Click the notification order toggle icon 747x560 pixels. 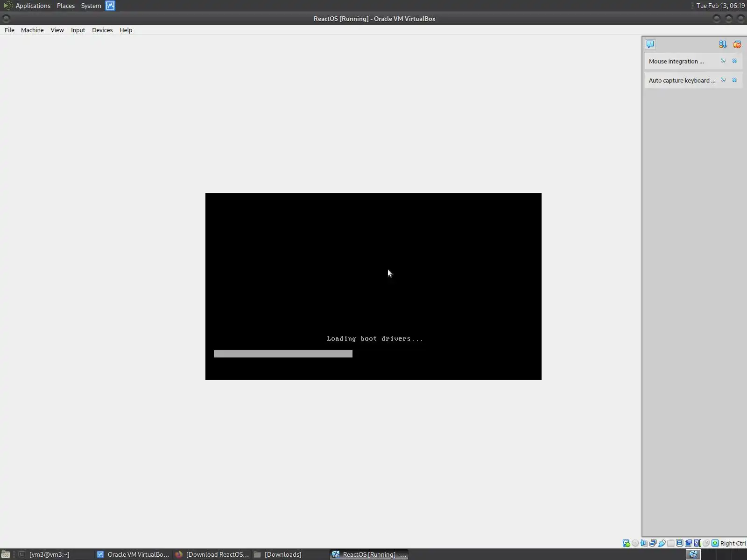point(723,44)
